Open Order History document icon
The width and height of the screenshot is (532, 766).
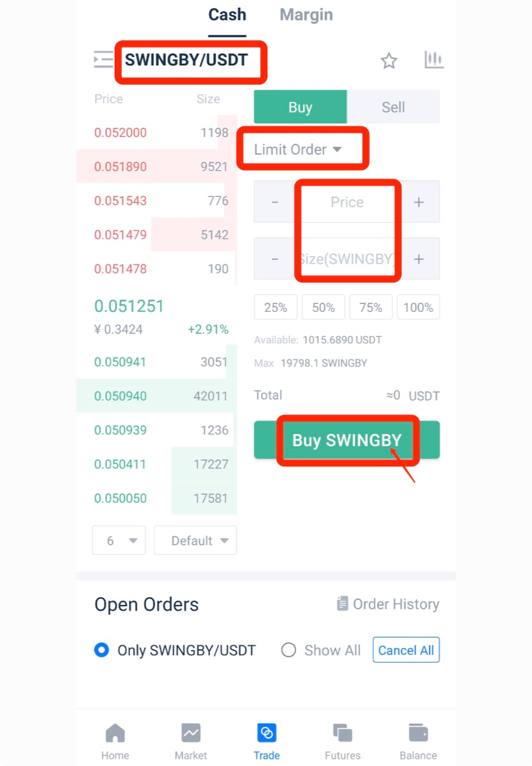[x=343, y=604]
